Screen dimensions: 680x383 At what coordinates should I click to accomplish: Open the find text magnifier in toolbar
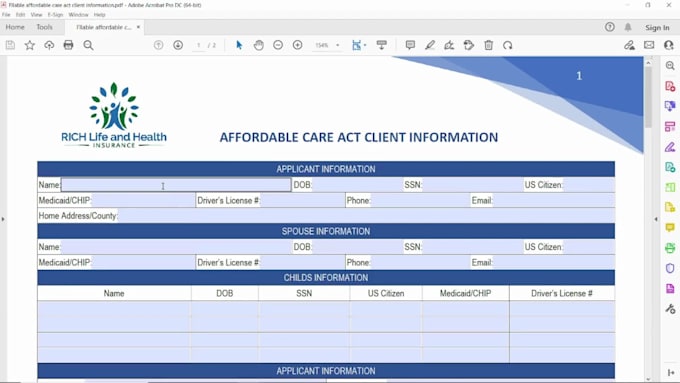(88, 45)
